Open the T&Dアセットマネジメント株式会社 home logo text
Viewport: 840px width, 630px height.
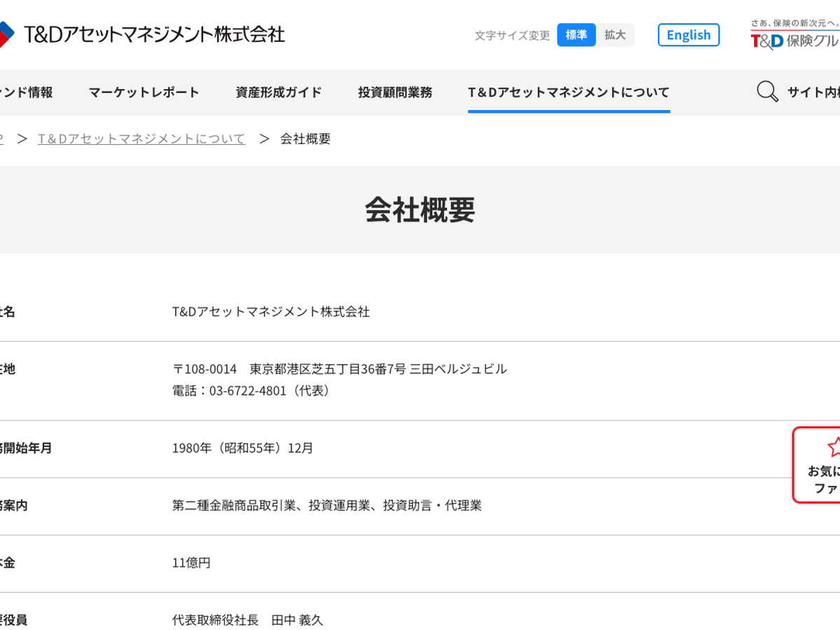154,34
